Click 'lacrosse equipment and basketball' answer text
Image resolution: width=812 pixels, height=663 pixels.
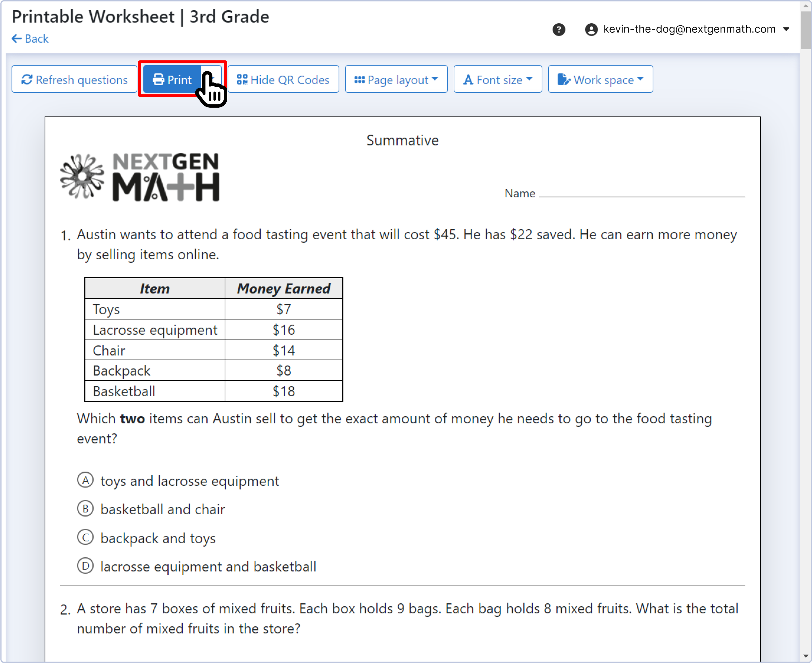[208, 567]
